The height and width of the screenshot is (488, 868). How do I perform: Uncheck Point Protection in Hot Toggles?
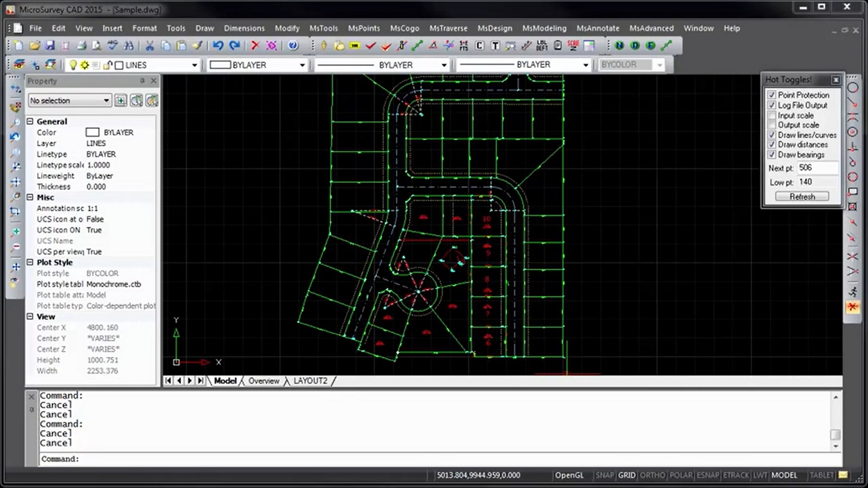tap(772, 95)
